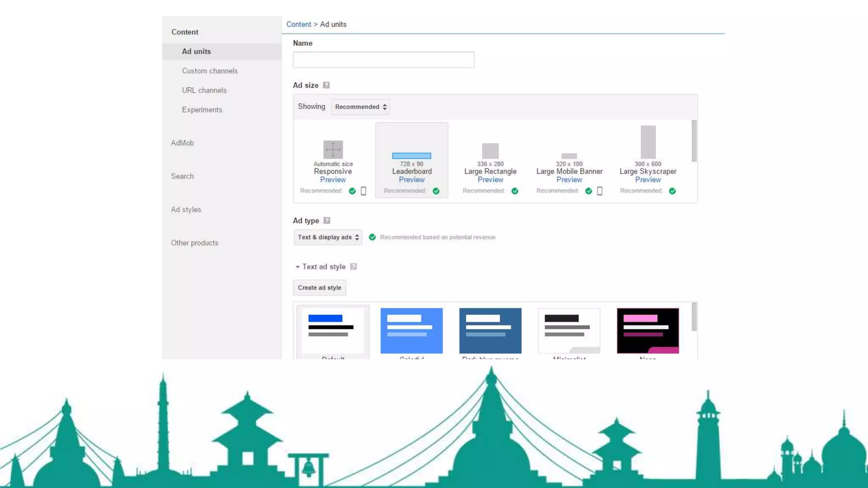Open the Text & display ads dropdown
Screen dimensions: 868x488
(328, 237)
